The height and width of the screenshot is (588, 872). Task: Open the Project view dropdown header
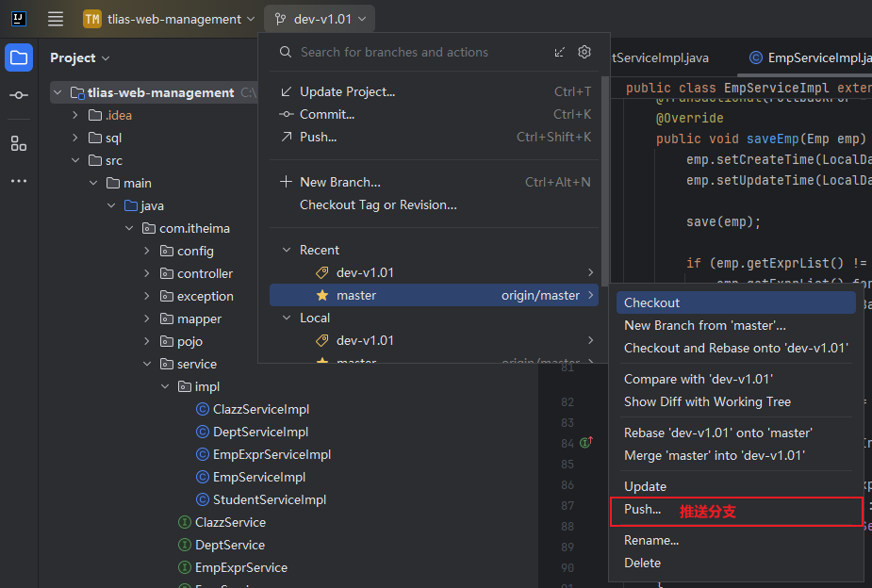(79, 57)
